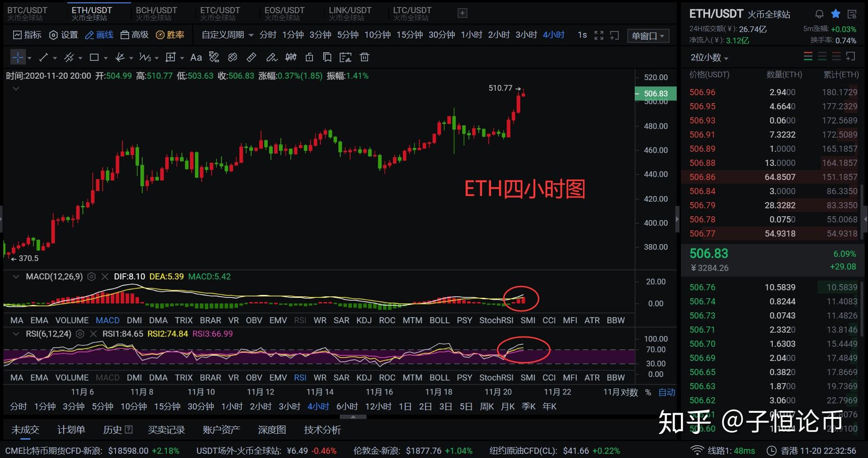The width and height of the screenshot is (868, 458).
Task: Close the RSI indicator panel
Action: [93, 334]
